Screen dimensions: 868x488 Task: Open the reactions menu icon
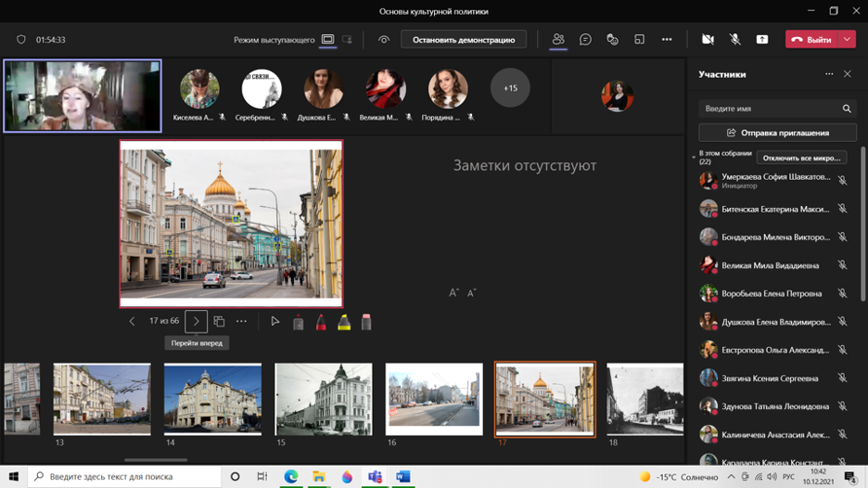(x=612, y=40)
